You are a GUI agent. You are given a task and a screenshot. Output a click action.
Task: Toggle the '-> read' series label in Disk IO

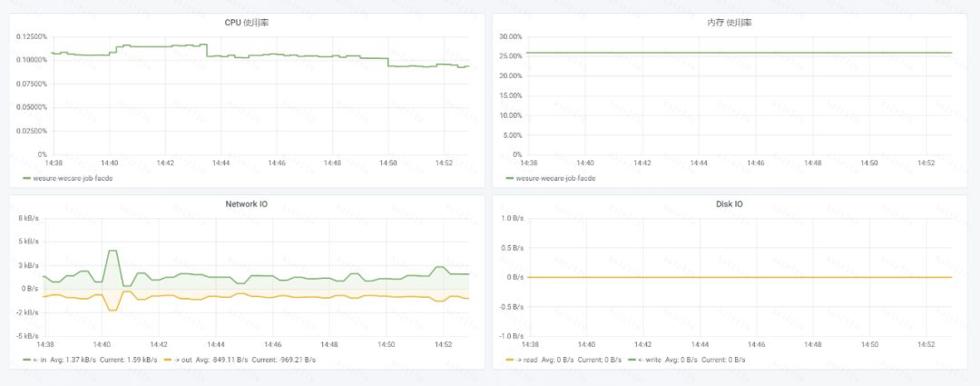point(527,360)
